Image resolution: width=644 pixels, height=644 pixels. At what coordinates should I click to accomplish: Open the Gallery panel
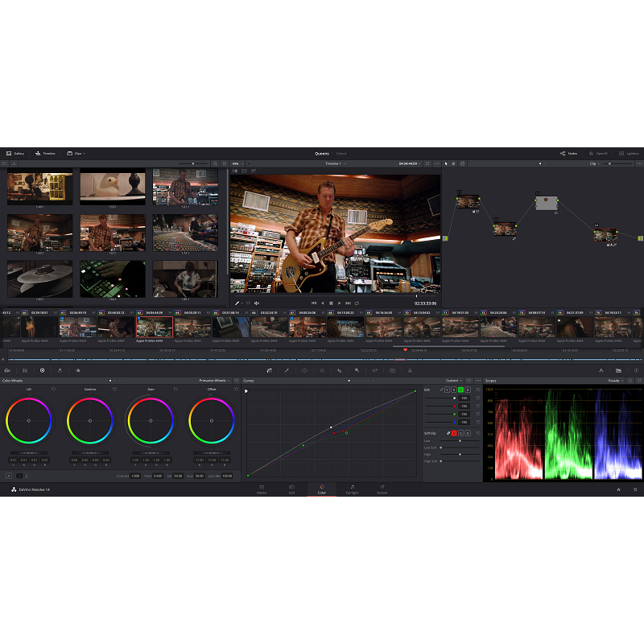click(14, 153)
